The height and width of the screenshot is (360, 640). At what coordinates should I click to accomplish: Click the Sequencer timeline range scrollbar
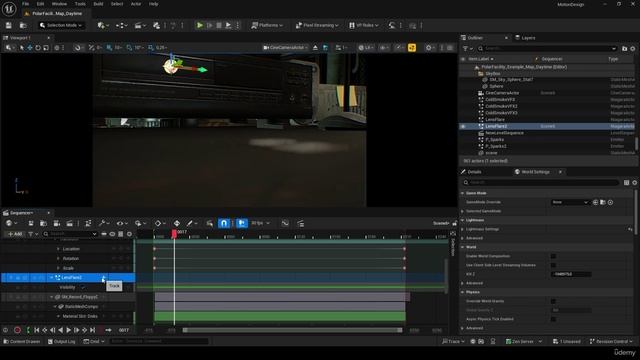(x=292, y=330)
